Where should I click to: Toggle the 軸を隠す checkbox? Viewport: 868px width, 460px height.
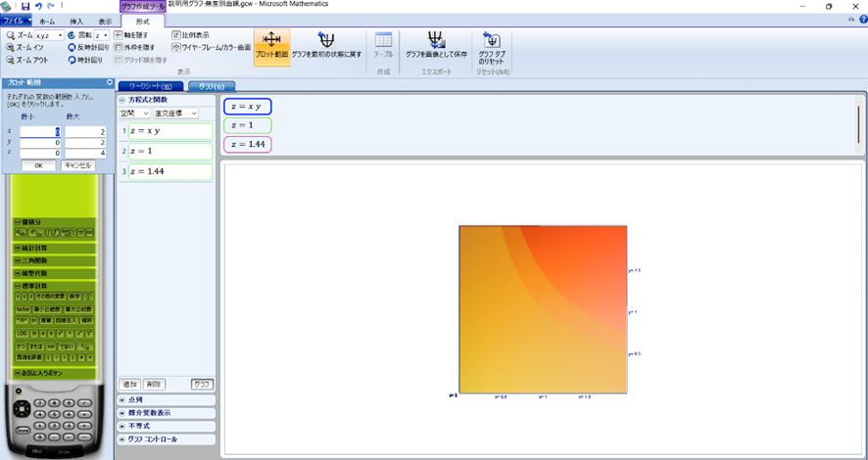pos(119,35)
